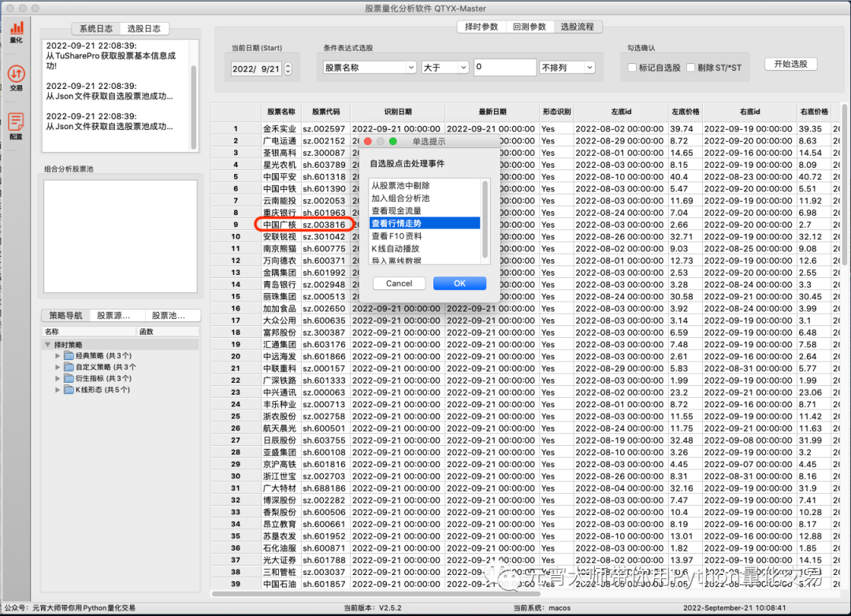This screenshot has width=851, height=616.
Task: Select stock cell 金禾实业 in row 1
Action: [281, 128]
